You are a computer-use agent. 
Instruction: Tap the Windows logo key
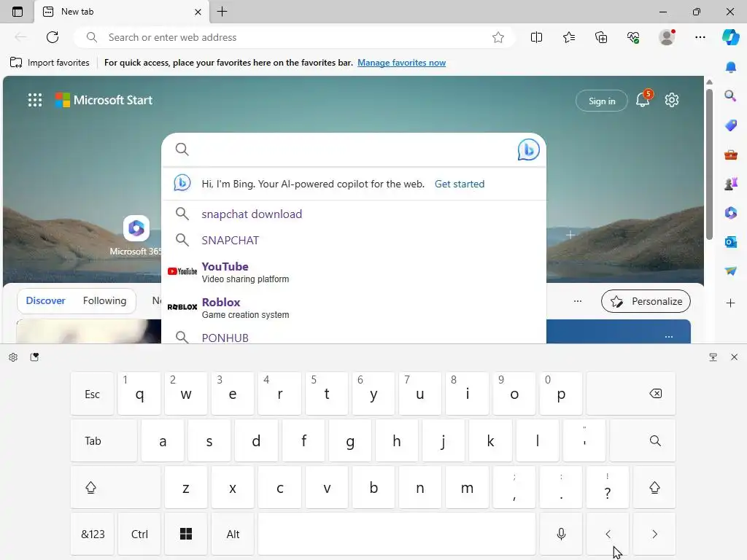(186, 534)
